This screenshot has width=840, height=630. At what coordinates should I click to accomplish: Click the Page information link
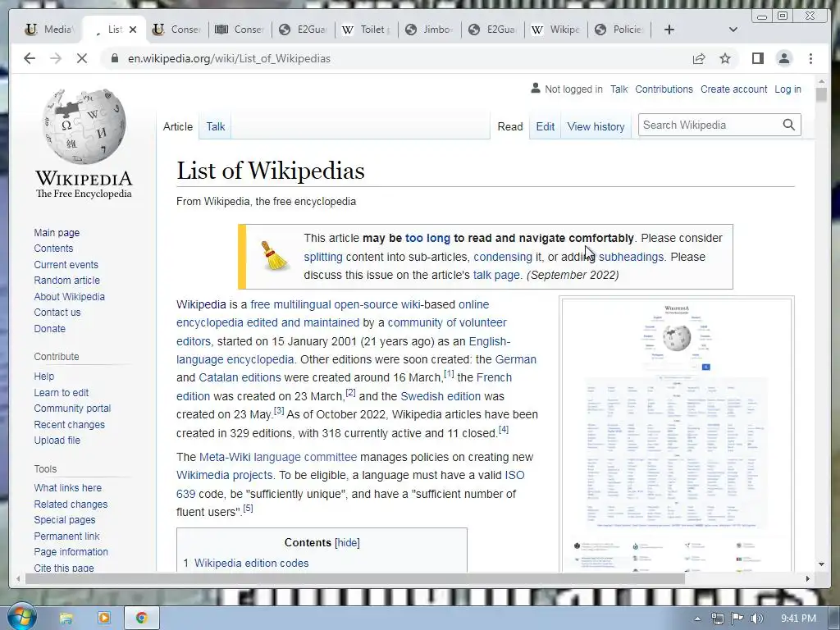[x=71, y=551]
